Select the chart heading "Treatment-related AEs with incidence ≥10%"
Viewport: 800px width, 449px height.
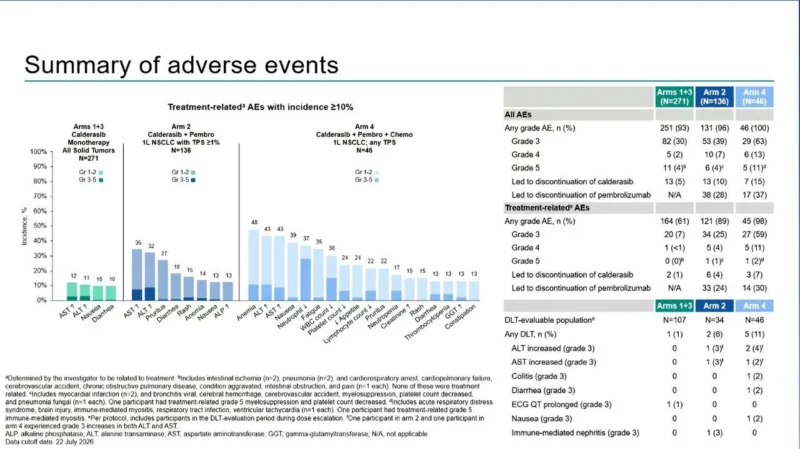[x=260, y=107]
